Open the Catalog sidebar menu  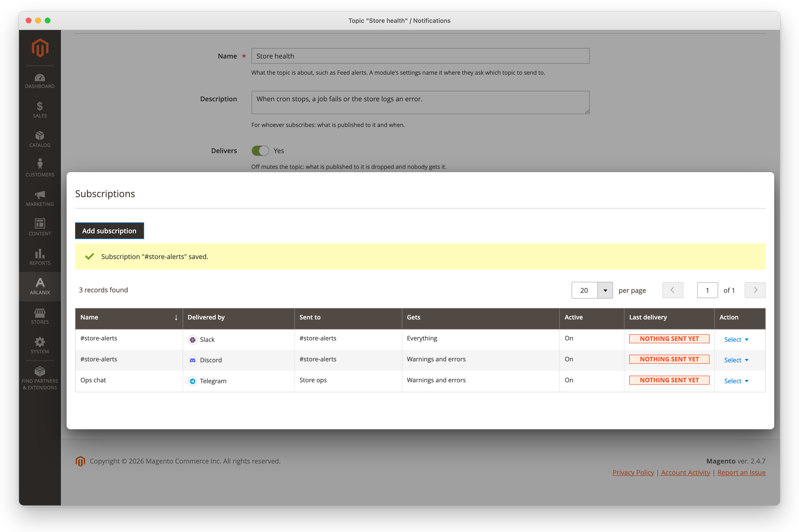point(40,139)
